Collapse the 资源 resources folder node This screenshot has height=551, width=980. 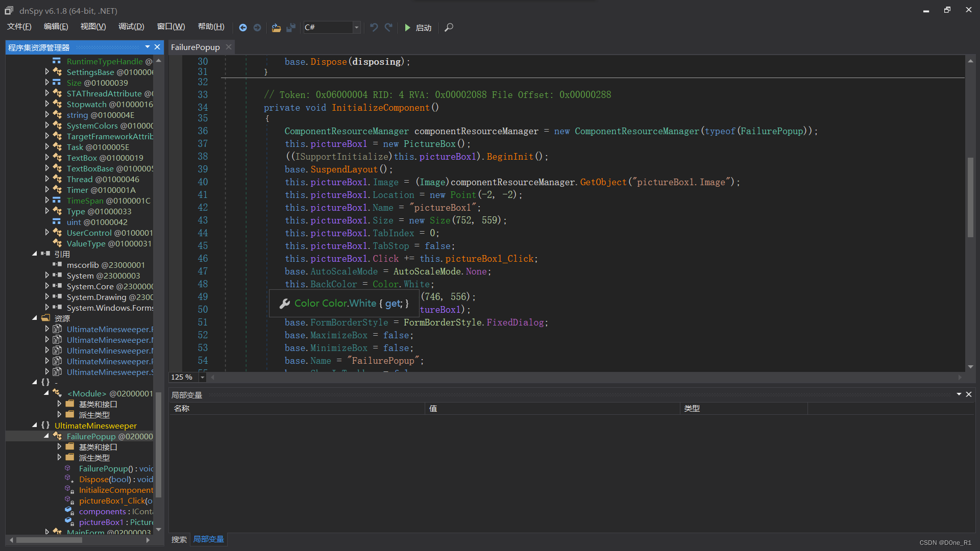coord(35,318)
